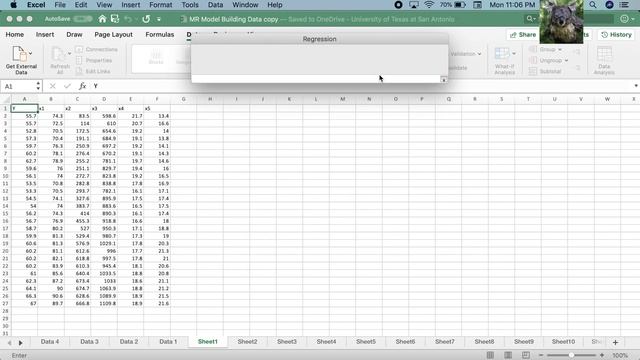Switch to Page Layout view in status bar
Screen dimensions: 640x360
[508, 355]
